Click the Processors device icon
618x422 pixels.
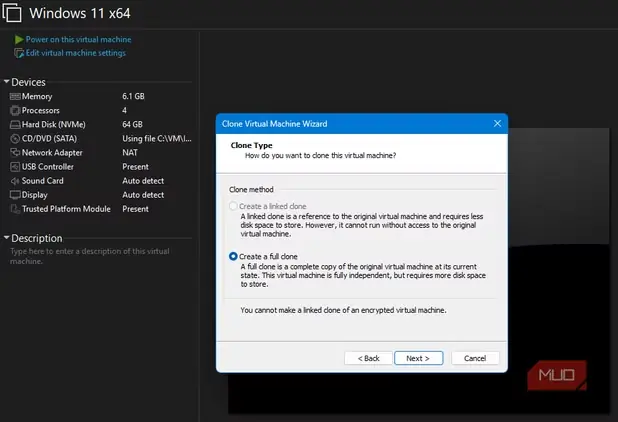[x=15, y=110]
